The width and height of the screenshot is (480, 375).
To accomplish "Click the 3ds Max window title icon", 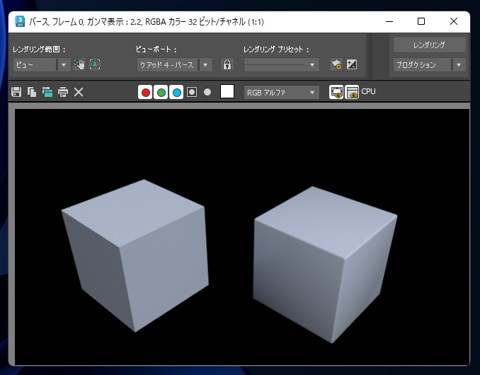I will point(20,22).
